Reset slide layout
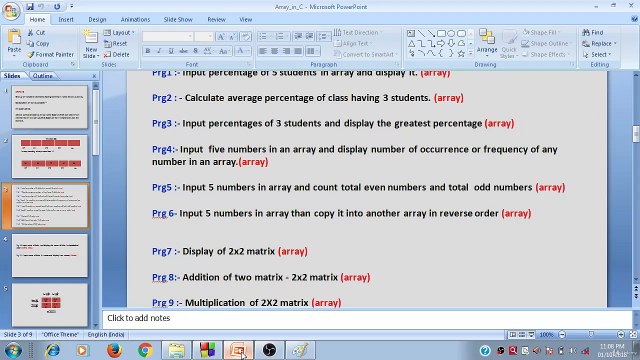This screenshot has width=640, height=360. (x=116, y=43)
